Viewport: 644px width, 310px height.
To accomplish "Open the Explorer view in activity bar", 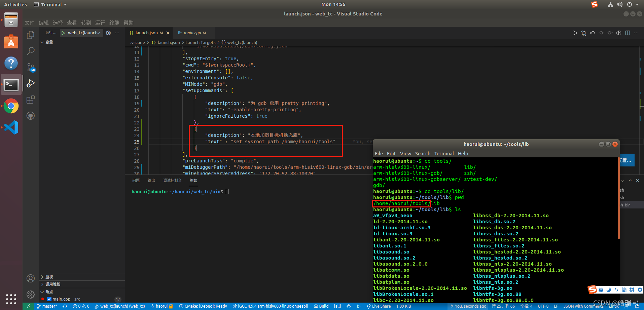I will 31,35.
